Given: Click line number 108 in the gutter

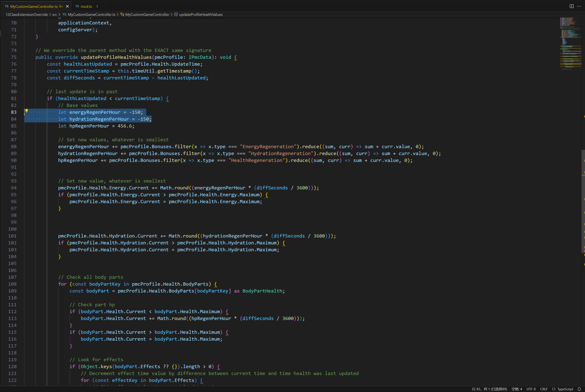Looking at the screenshot, I should point(12,284).
